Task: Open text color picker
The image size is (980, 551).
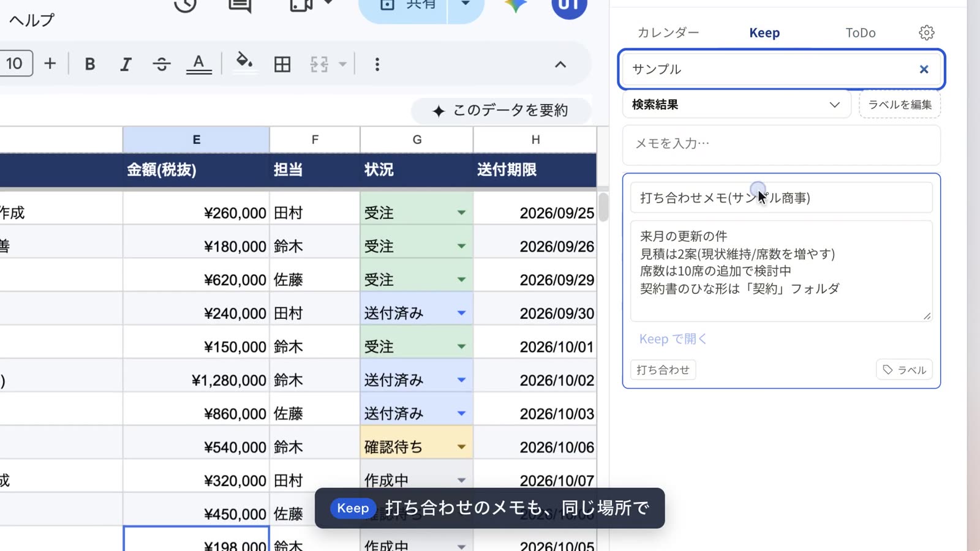Action: coord(198,64)
